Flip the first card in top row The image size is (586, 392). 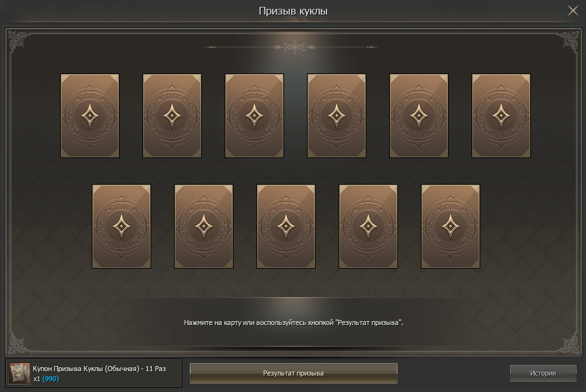[x=90, y=116]
